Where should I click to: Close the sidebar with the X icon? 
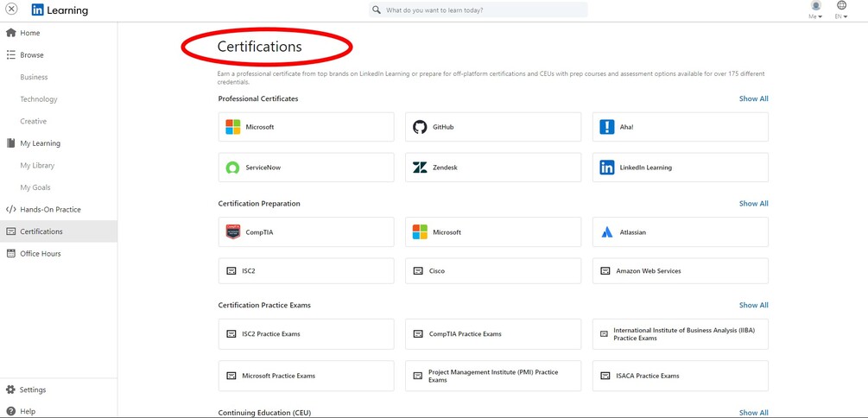coord(12,10)
